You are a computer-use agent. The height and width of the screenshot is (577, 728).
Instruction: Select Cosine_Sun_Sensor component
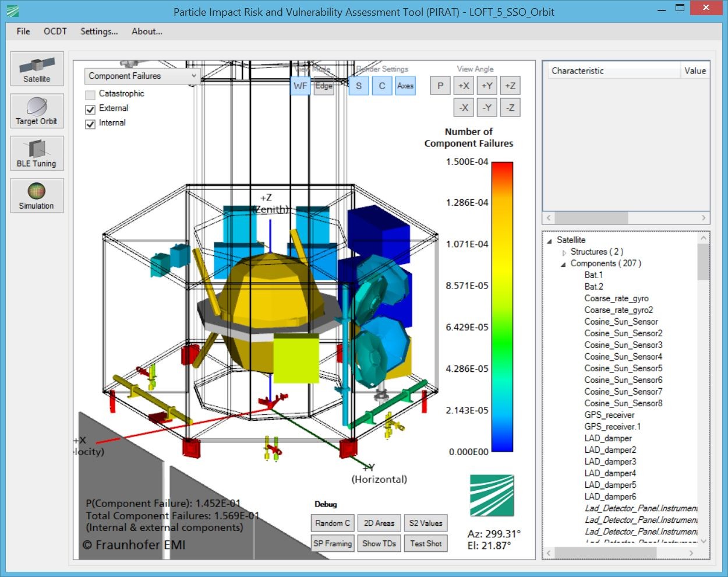621,322
